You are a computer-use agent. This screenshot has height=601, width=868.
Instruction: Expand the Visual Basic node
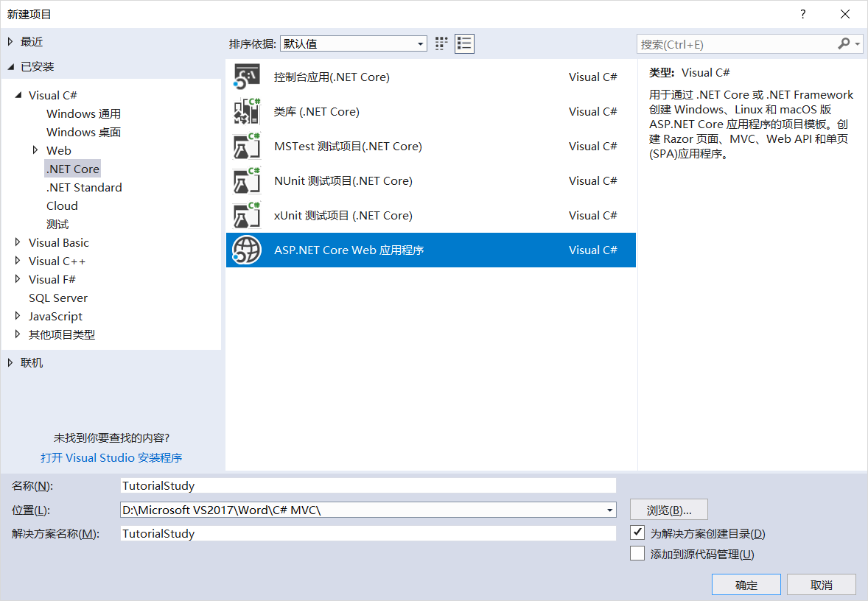[17, 242]
